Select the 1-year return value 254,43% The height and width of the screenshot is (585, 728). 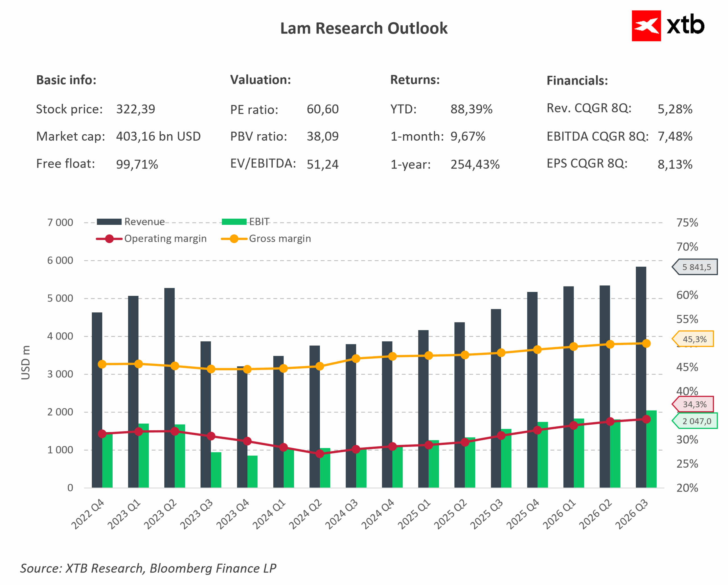tap(475, 164)
